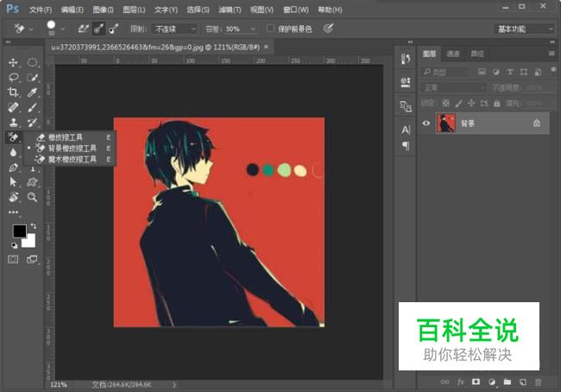Click the create new group folder button
The image size is (561, 392).
point(507,382)
